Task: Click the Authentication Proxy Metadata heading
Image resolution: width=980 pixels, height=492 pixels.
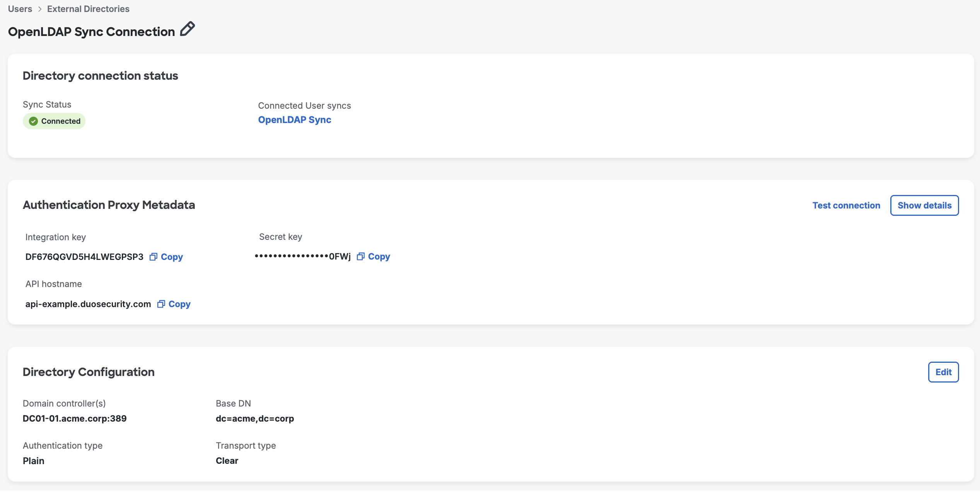Action: [109, 205]
